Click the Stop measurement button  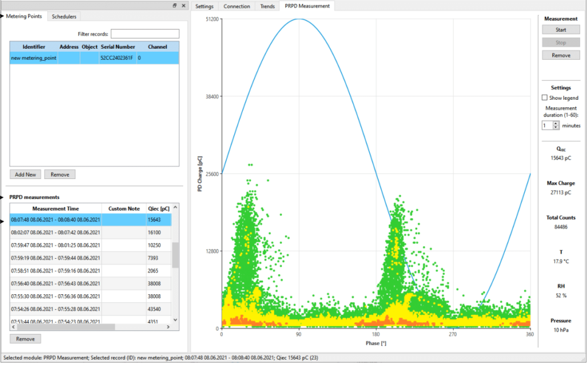click(x=560, y=42)
